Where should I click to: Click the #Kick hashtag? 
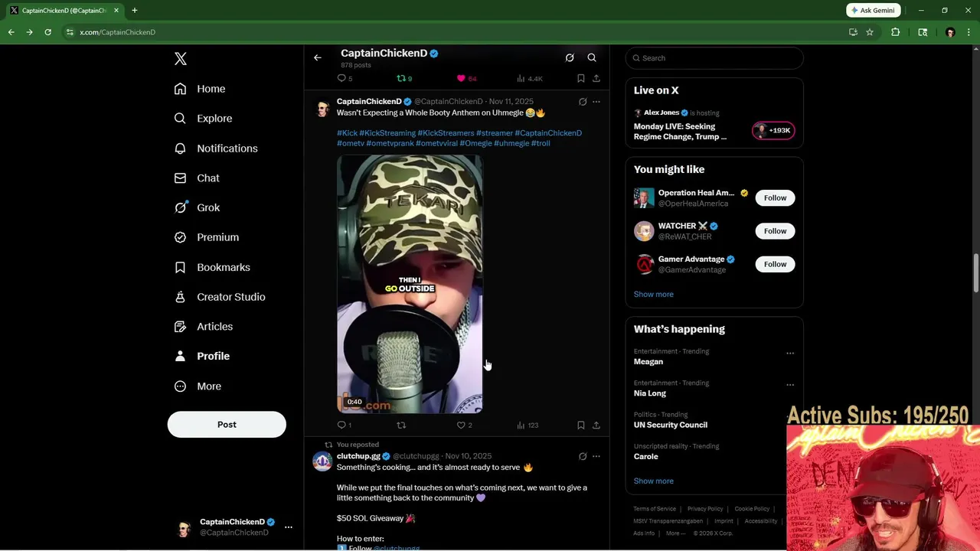pyautogui.click(x=347, y=133)
